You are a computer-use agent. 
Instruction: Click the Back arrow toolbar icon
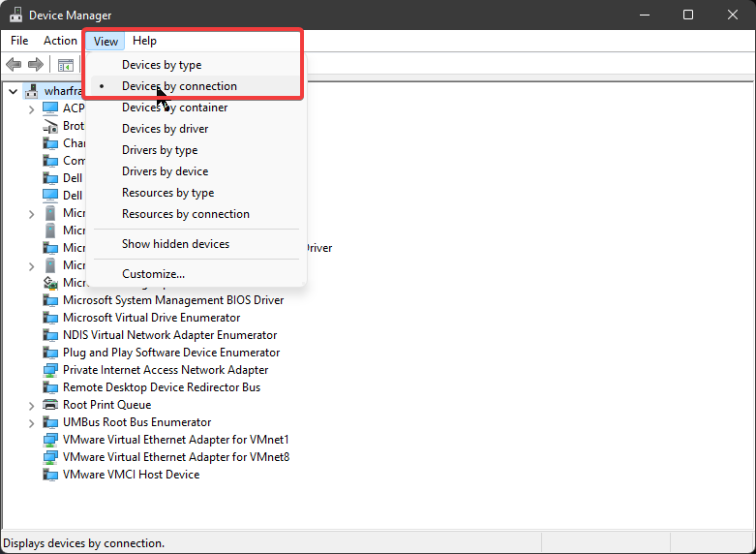(14, 64)
